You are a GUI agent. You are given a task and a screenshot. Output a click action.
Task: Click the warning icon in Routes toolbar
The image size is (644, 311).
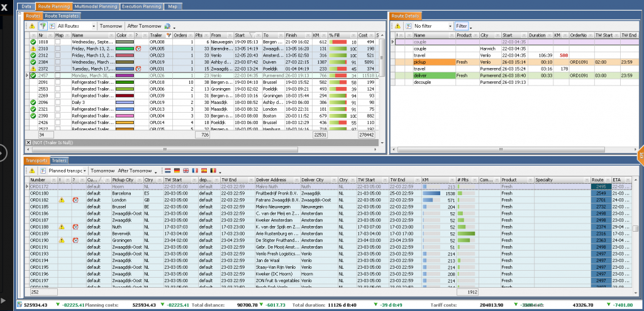[32, 26]
